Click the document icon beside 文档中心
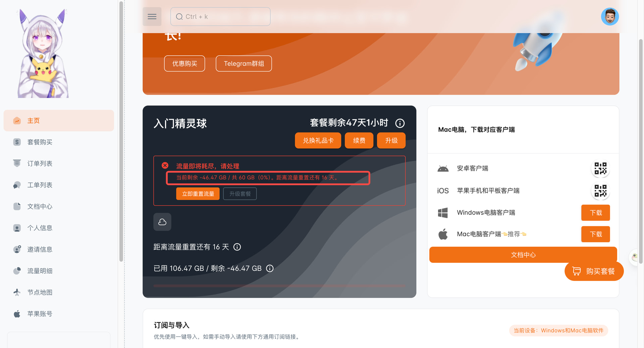644x348 pixels. pyautogui.click(x=17, y=206)
